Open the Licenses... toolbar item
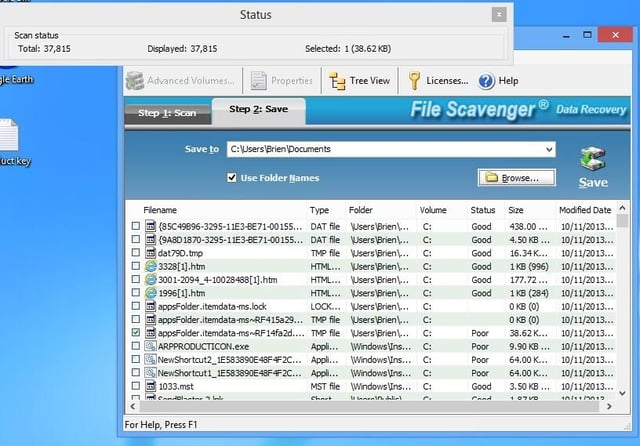640x446 pixels. click(x=438, y=80)
